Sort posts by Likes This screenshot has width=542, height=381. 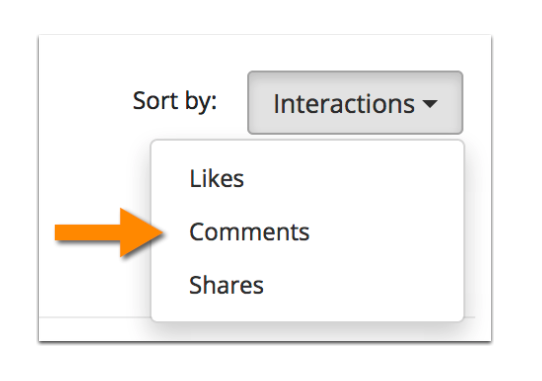[217, 179]
